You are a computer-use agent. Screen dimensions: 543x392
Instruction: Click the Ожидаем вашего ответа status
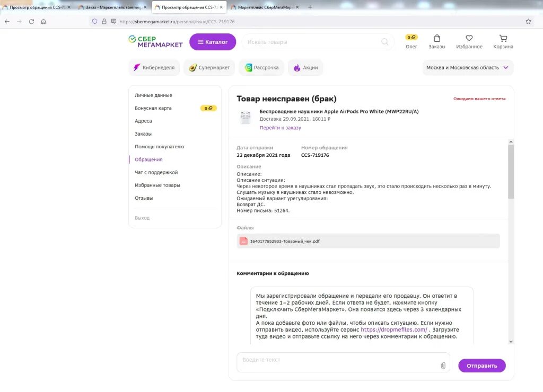point(479,99)
